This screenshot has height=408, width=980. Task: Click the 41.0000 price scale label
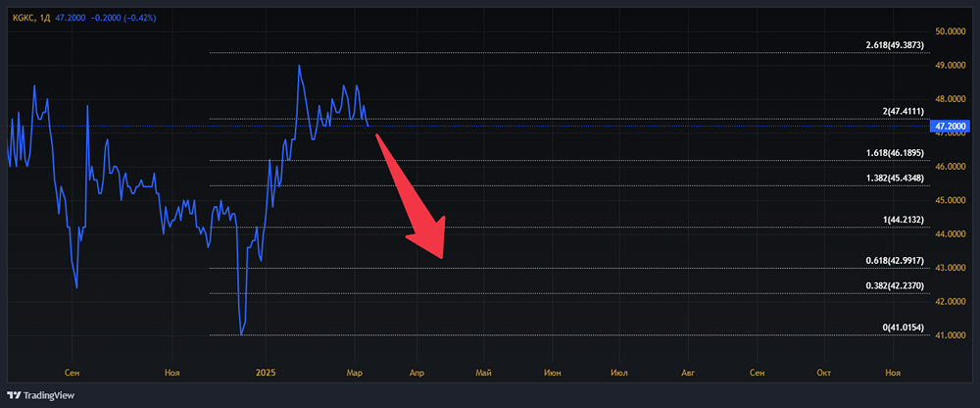(952, 335)
